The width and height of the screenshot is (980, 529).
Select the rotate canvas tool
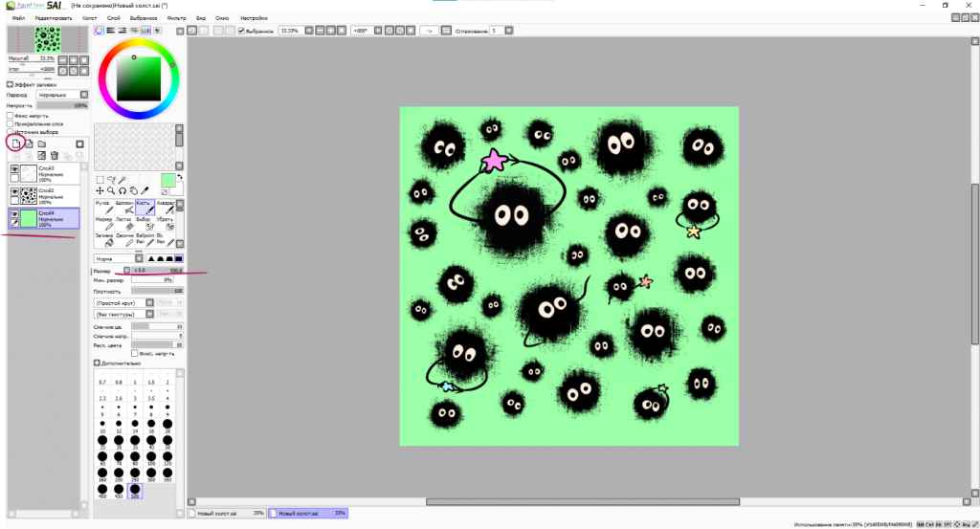pyautogui.click(x=122, y=190)
